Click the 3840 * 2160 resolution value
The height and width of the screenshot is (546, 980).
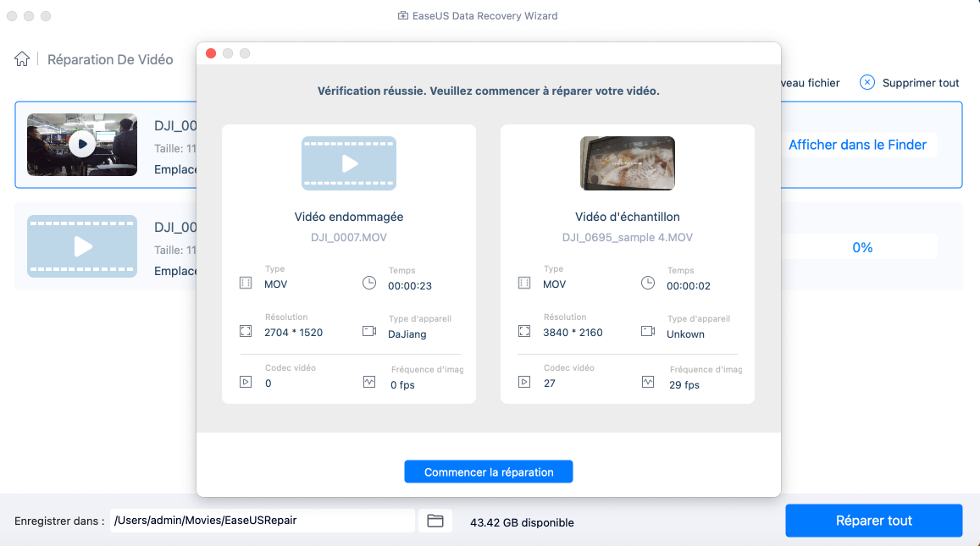click(x=573, y=333)
